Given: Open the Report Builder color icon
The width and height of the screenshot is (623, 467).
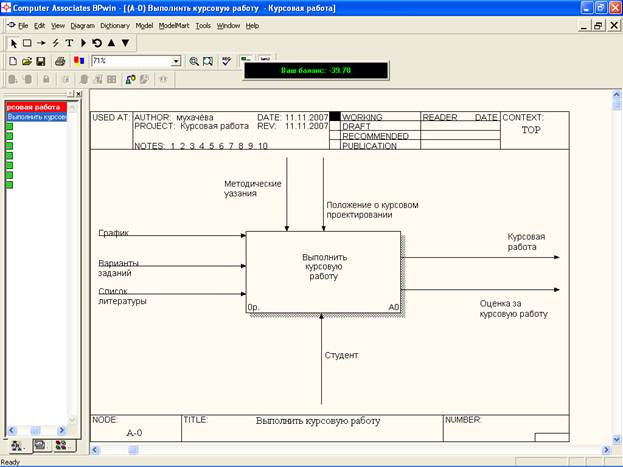Looking at the screenshot, I should coord(79,61).
